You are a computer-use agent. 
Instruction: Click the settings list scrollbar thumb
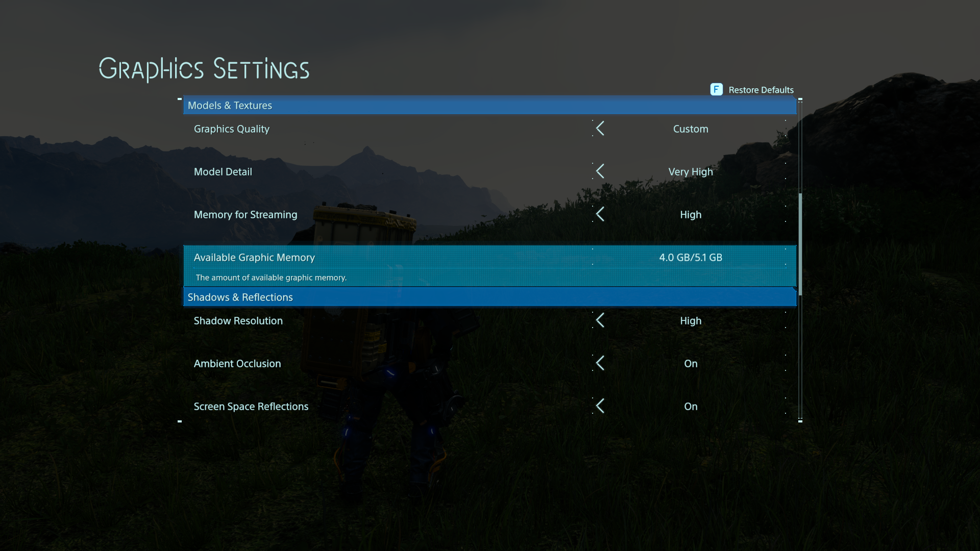(800, 244)
